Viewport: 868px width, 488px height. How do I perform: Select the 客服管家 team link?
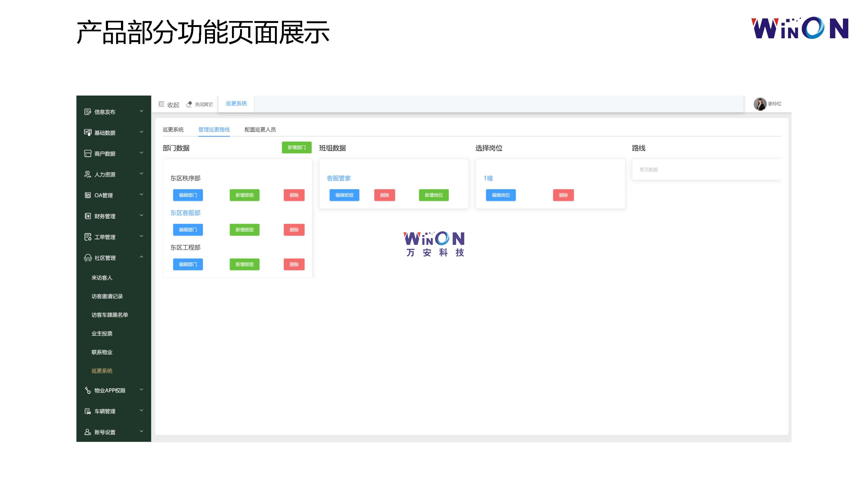tap(339, 178)
